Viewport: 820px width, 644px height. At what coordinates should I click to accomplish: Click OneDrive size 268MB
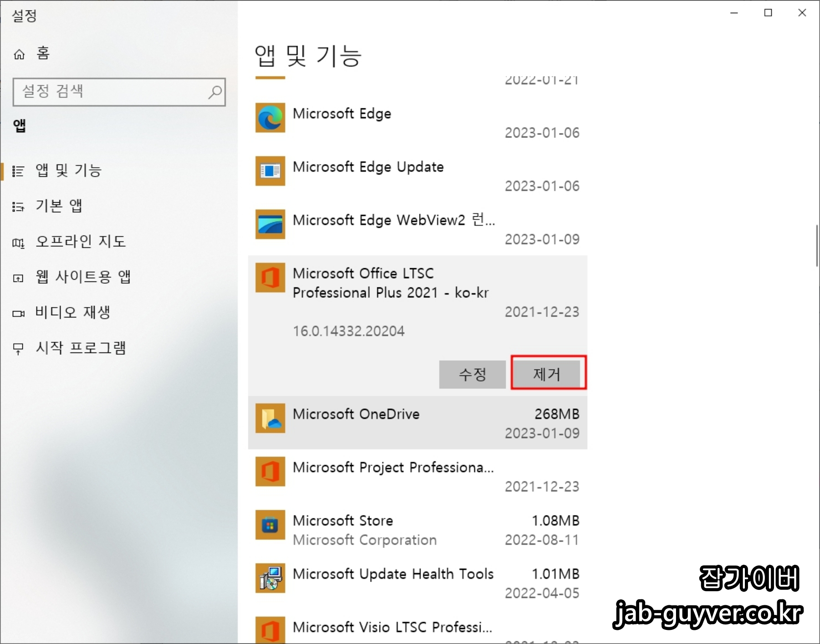point(557,414)
